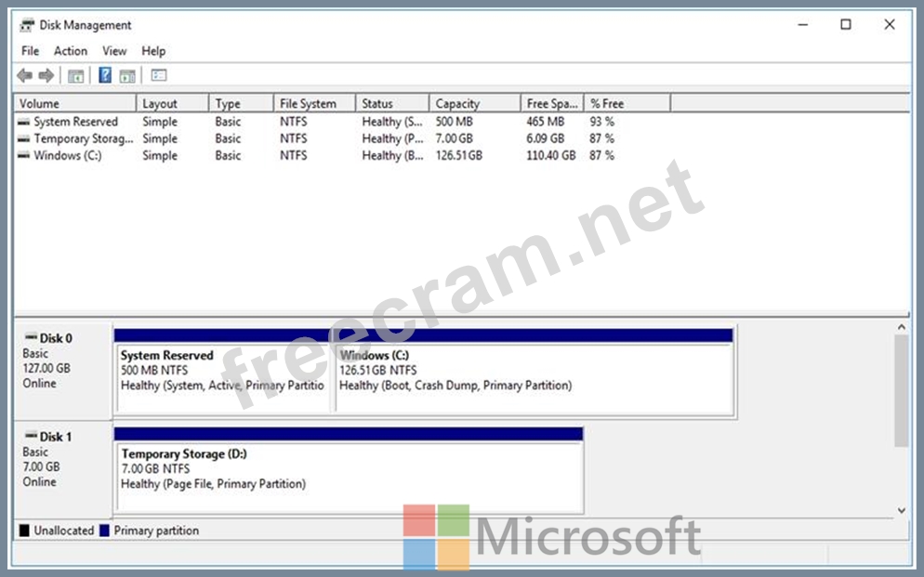Click Show/Hide Console Tree toolbar icon

click(76, 75)
